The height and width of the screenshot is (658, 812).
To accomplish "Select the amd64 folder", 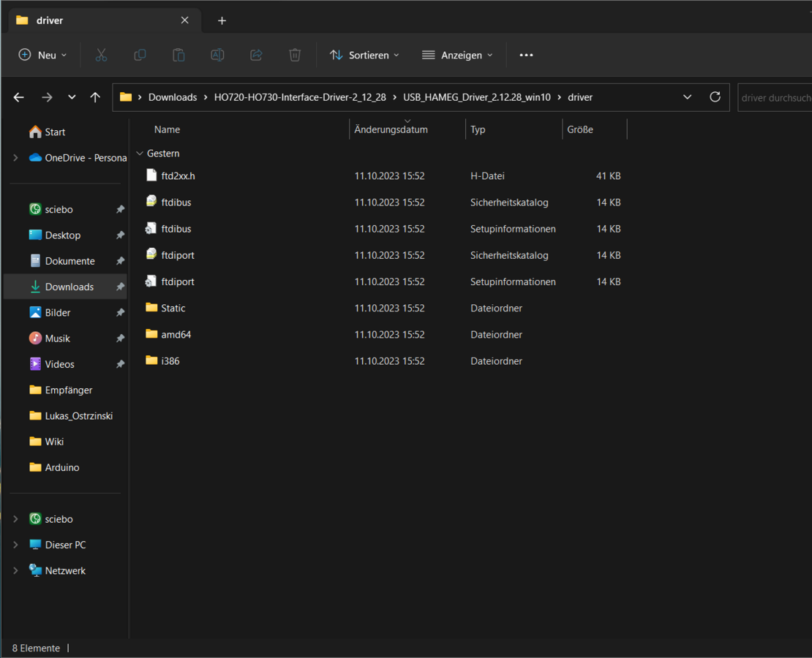I will point(176,334).
